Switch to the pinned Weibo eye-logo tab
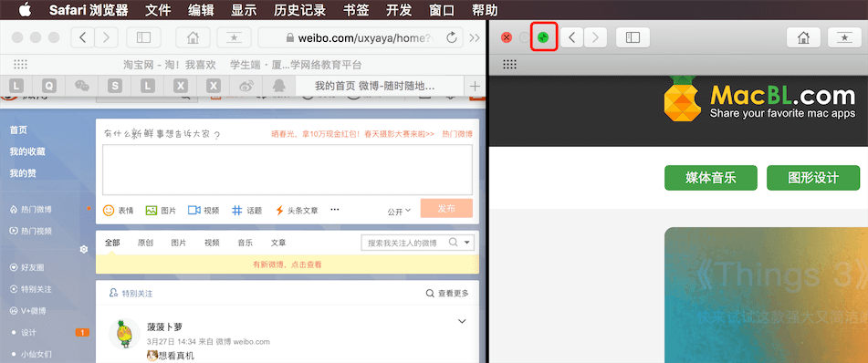This screenshot has height=363, width=868. click(x=246, y=86)
